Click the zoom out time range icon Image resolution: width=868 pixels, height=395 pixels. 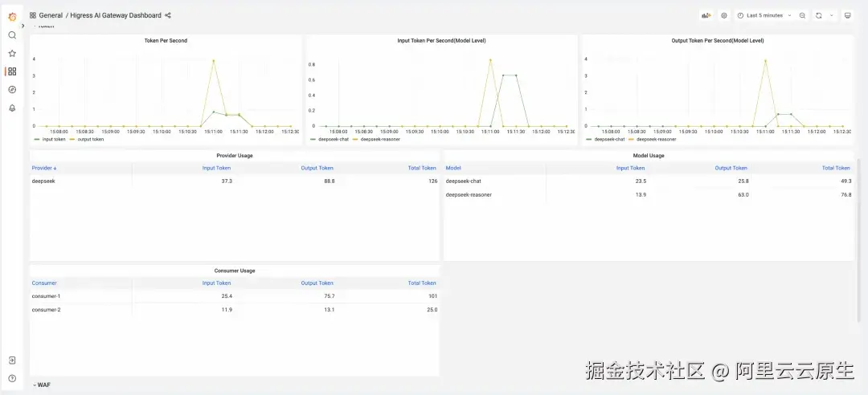[802, 15]
